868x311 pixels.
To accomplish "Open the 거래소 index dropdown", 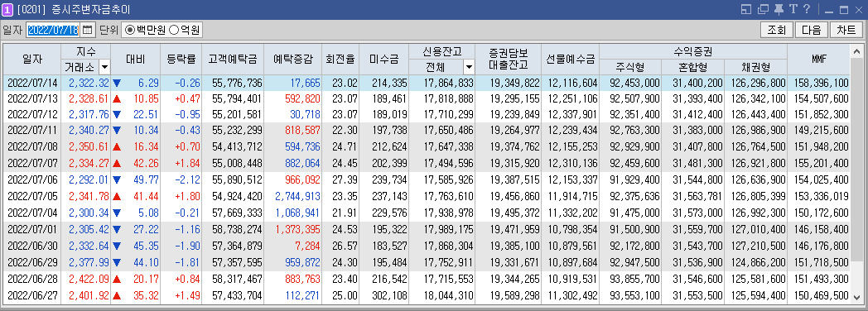I will tap(104, 68).
